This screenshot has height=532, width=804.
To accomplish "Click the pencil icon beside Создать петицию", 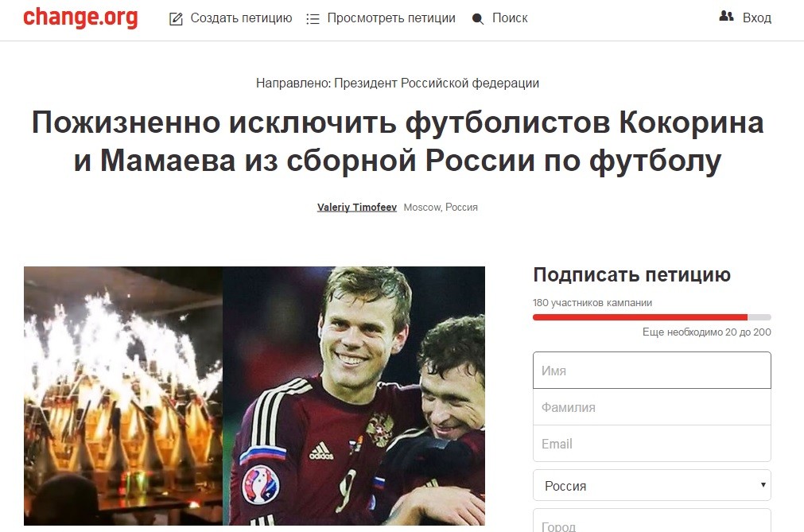I will click(176, 19).
